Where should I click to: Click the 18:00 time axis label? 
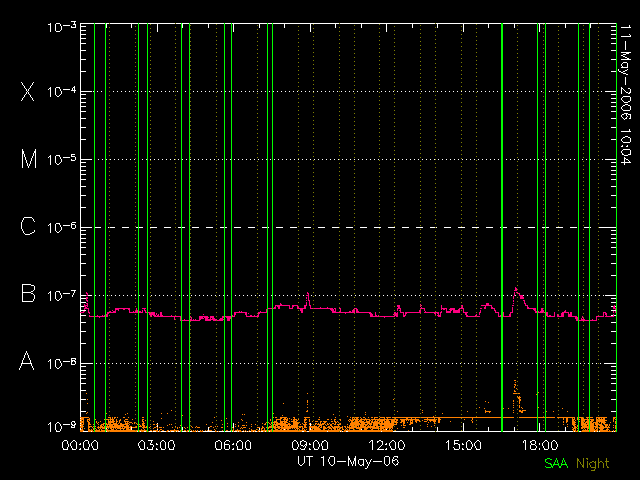click(540, 445)
